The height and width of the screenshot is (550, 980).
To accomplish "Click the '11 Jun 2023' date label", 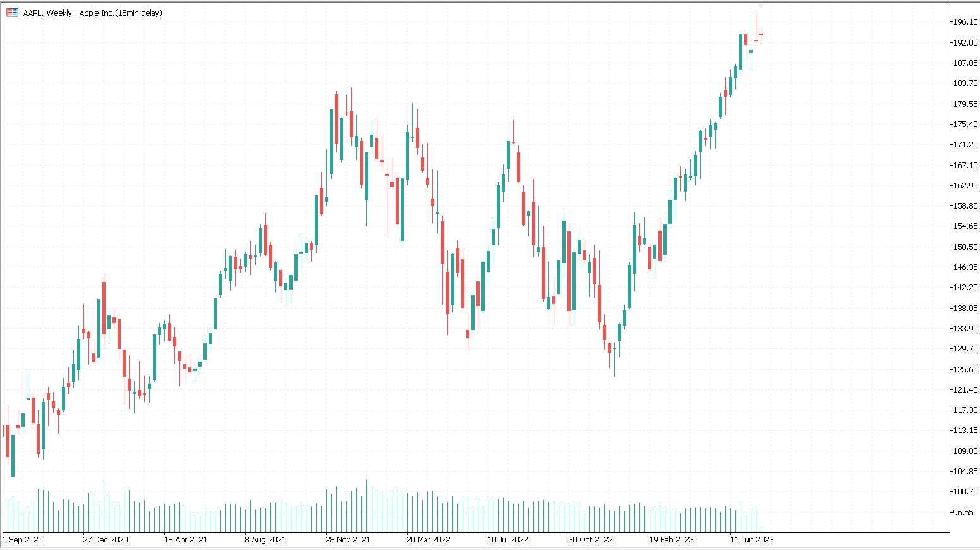I will 752,540.
